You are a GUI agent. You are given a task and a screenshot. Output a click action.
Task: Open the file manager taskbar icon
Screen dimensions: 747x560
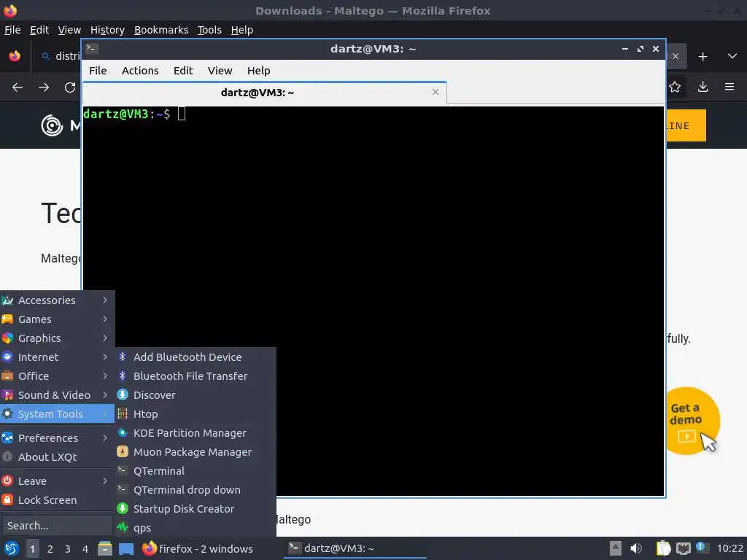(104, 548)
